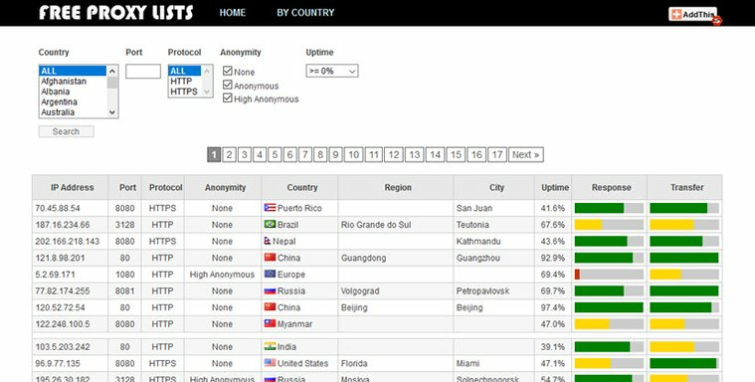Screen dimensions: 755x382
Task: Click the Next » page link
Action: point(526,155)
